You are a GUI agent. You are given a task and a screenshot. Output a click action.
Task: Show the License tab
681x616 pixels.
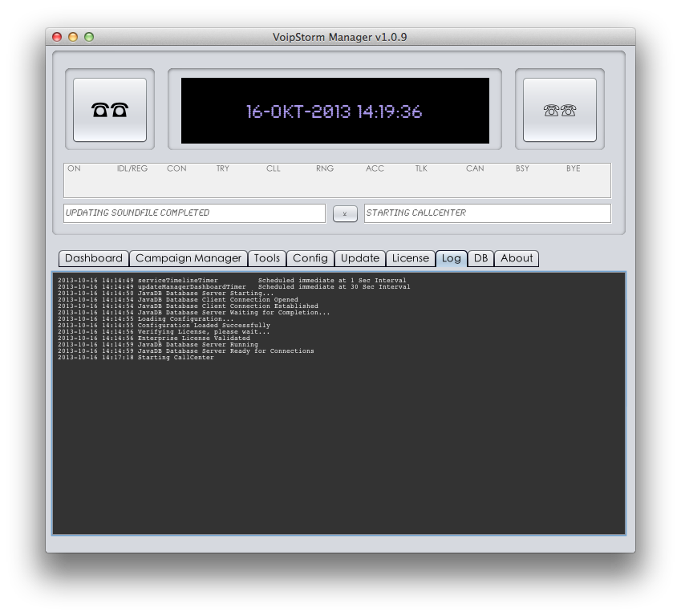click(410, 258)
